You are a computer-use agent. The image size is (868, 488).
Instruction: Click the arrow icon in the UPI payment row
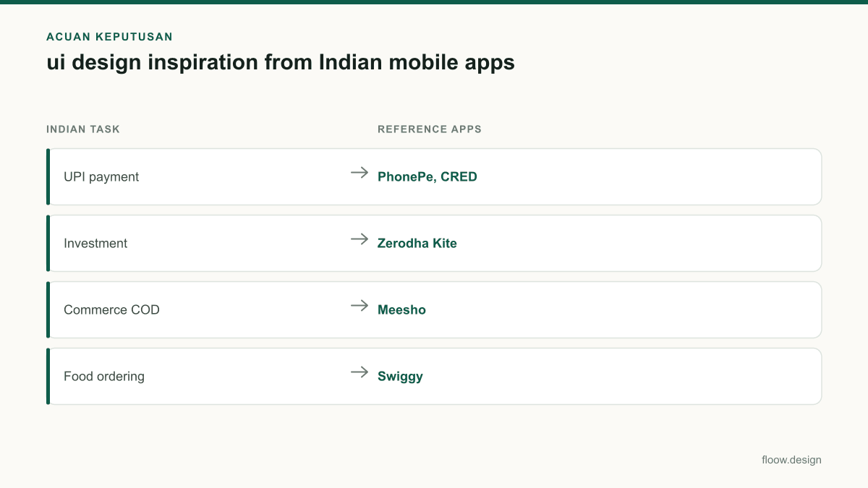[x=359, y=173]
